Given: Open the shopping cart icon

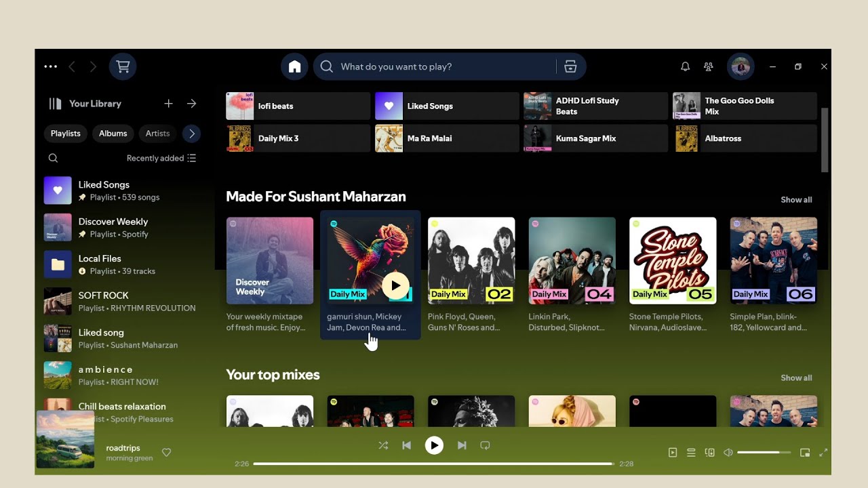Looking at the screenshot, I should (x=123, y=66).
